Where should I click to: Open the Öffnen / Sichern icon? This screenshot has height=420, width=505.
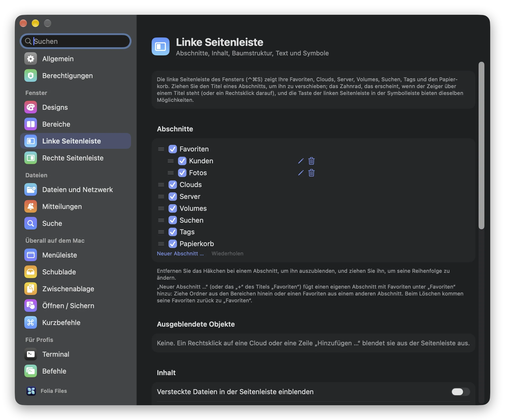click(31, 306)
